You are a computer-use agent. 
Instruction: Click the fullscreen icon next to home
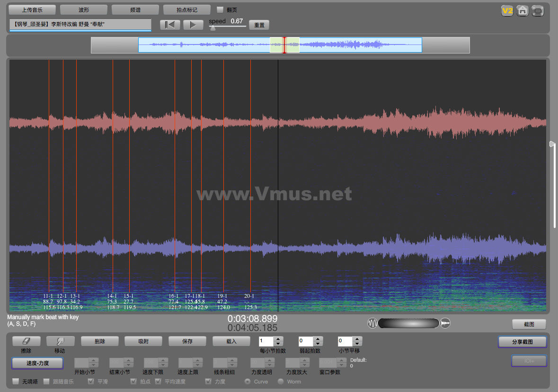tap(538, 11)
